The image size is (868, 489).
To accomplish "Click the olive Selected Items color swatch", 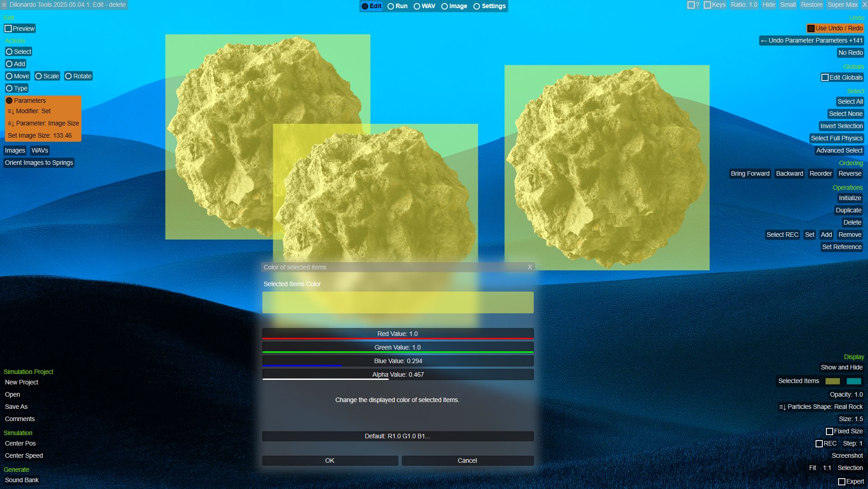I will pyautogui.click(x=832, y=381).
